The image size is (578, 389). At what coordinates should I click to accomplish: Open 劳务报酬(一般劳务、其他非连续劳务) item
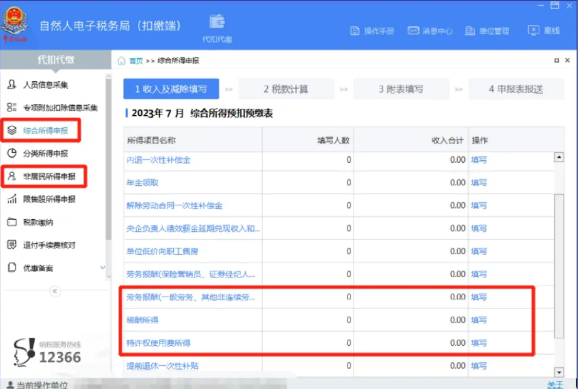[191, 297]
